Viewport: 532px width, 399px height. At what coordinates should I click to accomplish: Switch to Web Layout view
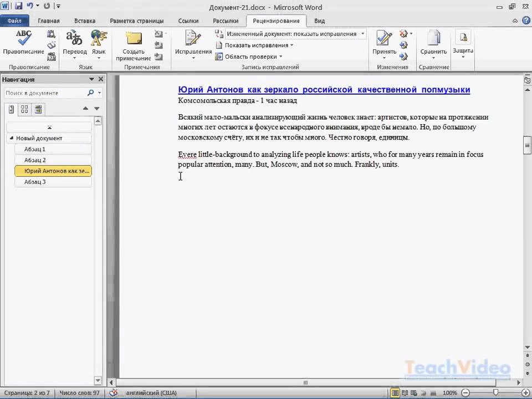point(413,393)
